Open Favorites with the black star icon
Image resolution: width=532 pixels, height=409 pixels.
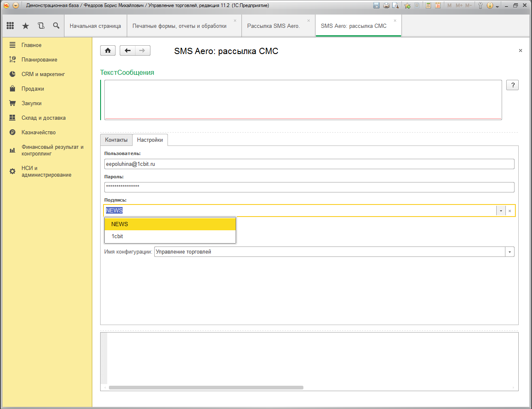coord(25,26)
